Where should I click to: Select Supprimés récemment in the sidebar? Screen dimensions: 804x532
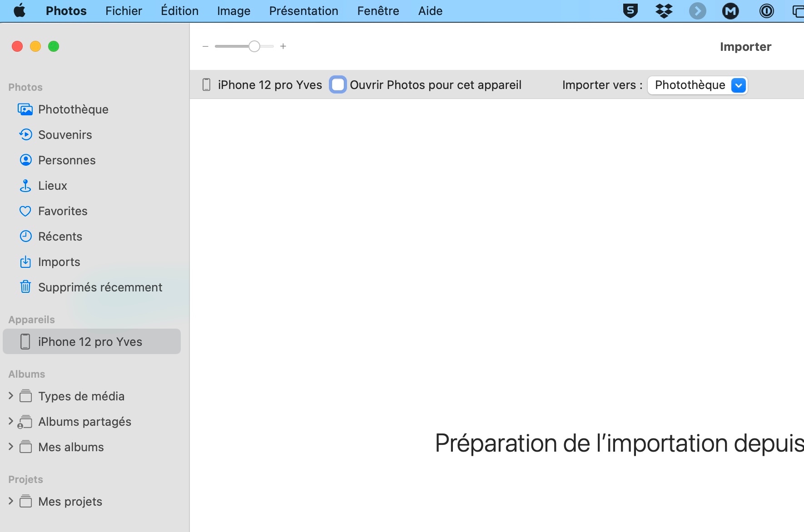(x=92, y=287)
